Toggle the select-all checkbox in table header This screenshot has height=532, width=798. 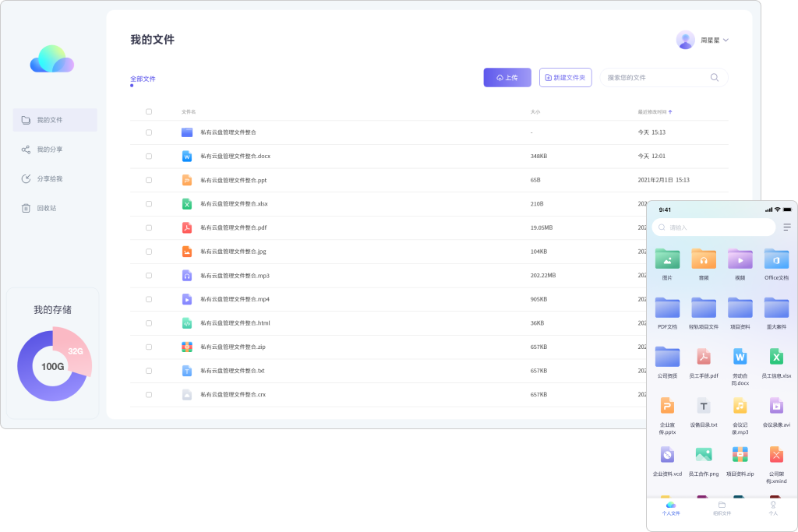[149, 111]
